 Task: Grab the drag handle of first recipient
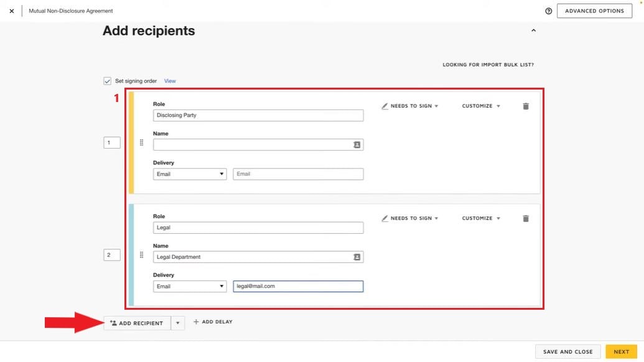pyautogui.click(x=141, y=143)
